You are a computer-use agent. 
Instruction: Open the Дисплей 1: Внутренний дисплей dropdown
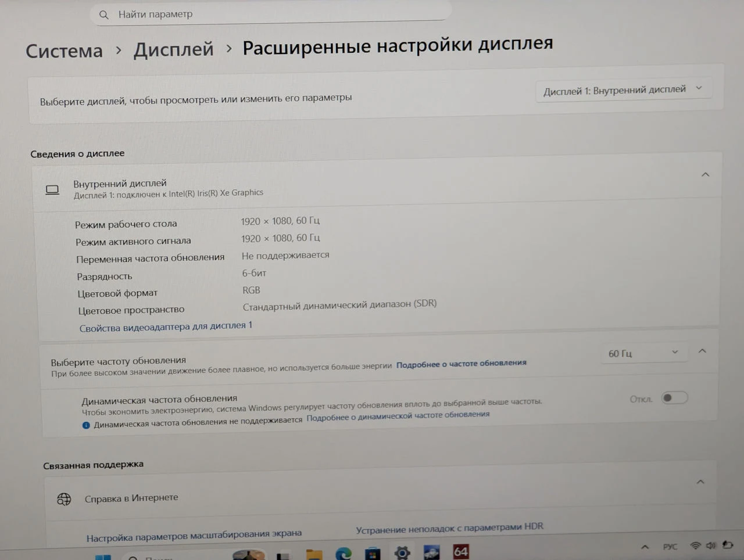(x=623, y=90)
